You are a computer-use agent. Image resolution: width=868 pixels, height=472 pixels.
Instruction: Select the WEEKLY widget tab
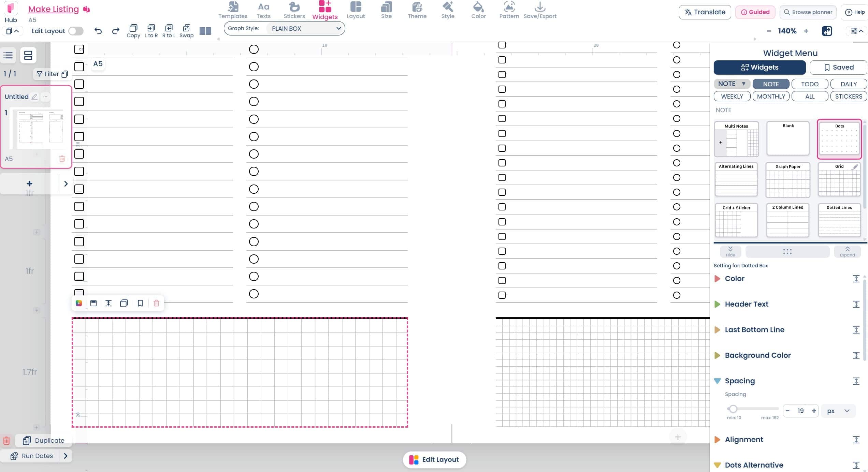point(732,96)
